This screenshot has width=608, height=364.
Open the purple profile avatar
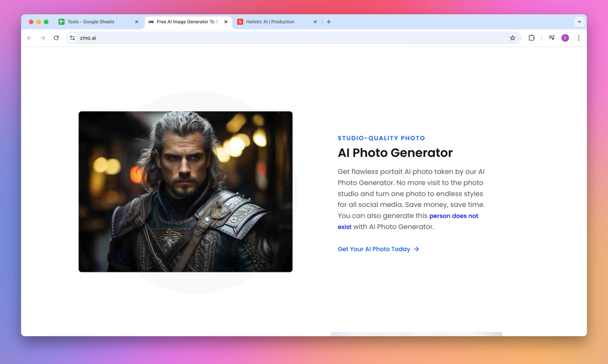(x=565, y=38)
